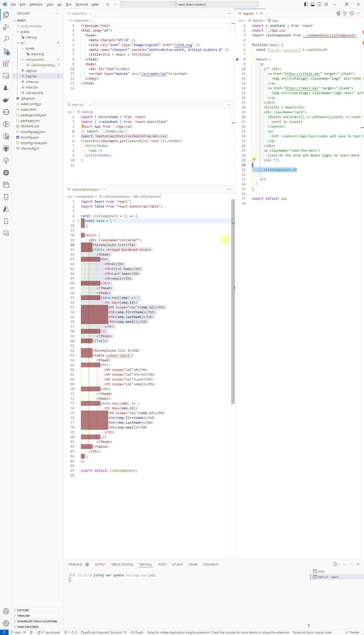This screenshot has height=635, width=364.
Task: Open the Azure icon in activity bar
Action: (6, 209)
